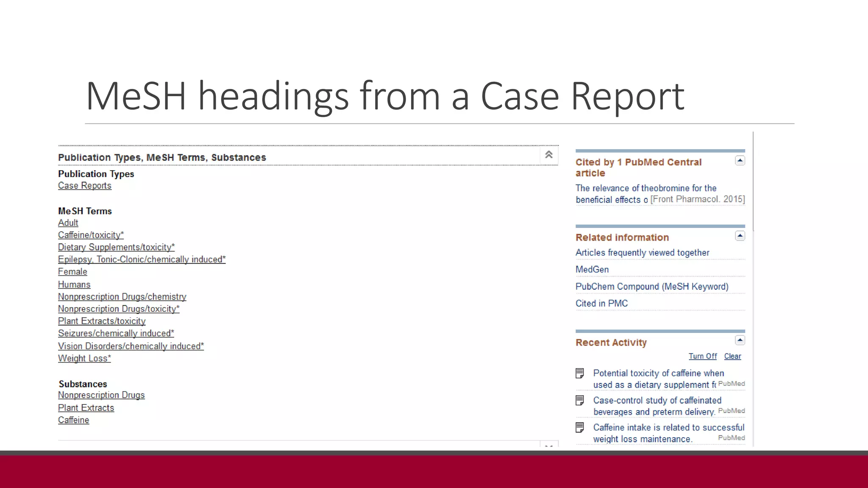868x488 pixels.
Task: Click the Female MeSH term
Action: 72,272
